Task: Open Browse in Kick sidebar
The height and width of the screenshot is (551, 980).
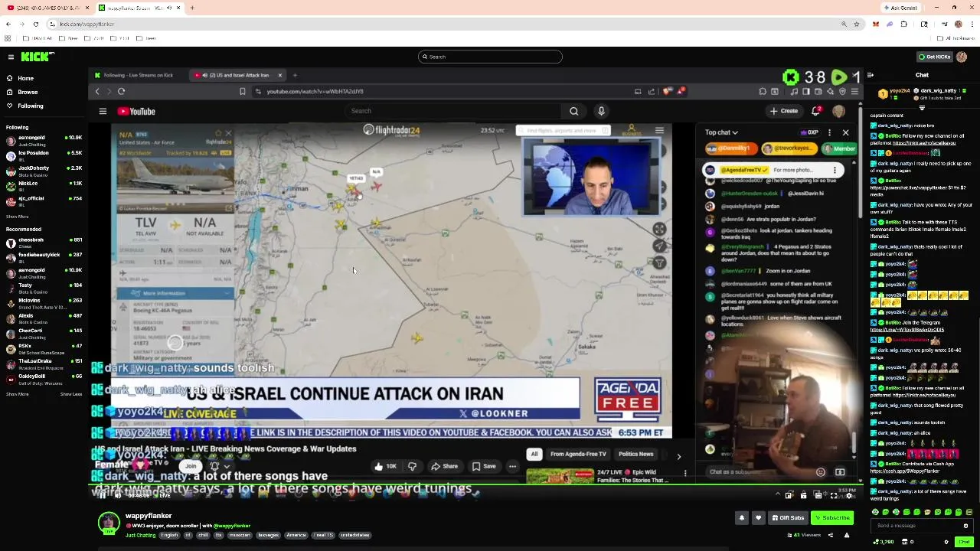Action: tap(28, 92)
